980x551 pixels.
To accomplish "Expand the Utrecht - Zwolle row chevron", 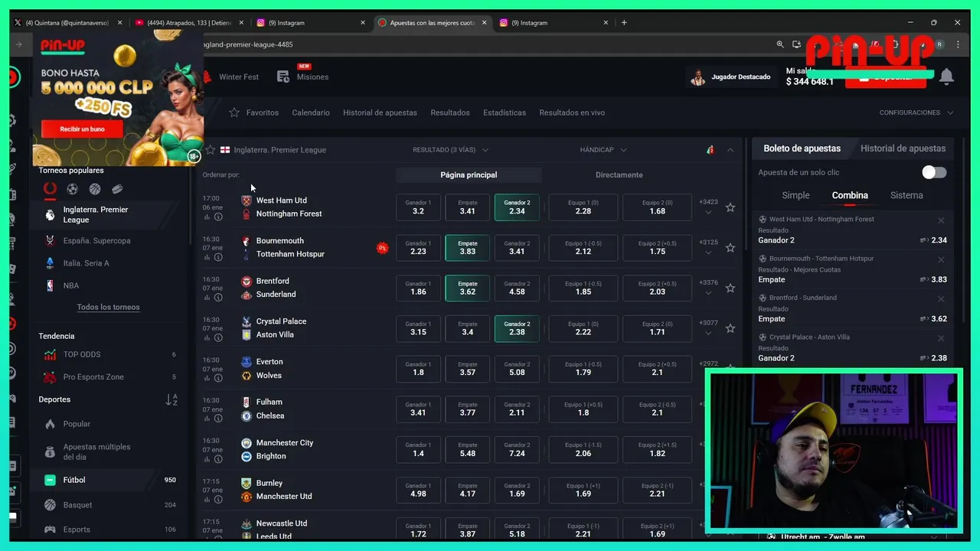I will (x=934, y=537).
